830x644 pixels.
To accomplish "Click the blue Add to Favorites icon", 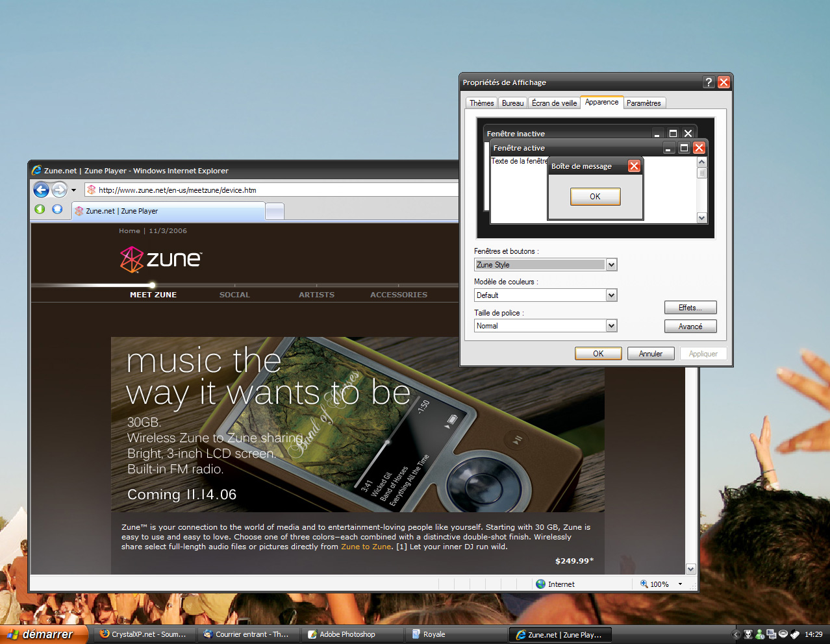I will click(x=57, y=209).
